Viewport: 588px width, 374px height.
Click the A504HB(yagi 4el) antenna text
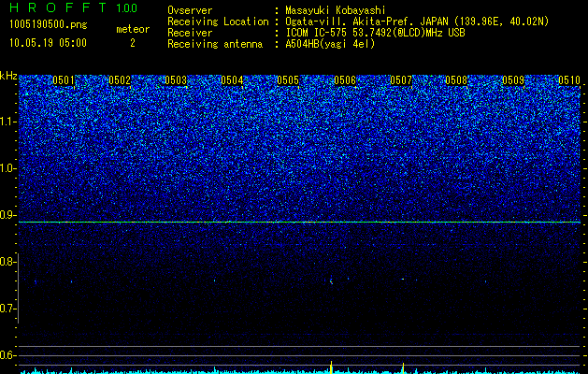click(330, 44)
